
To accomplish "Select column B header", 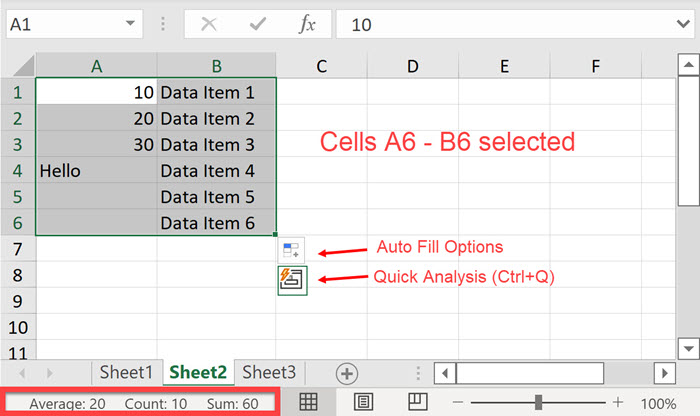I will [217, 66].
